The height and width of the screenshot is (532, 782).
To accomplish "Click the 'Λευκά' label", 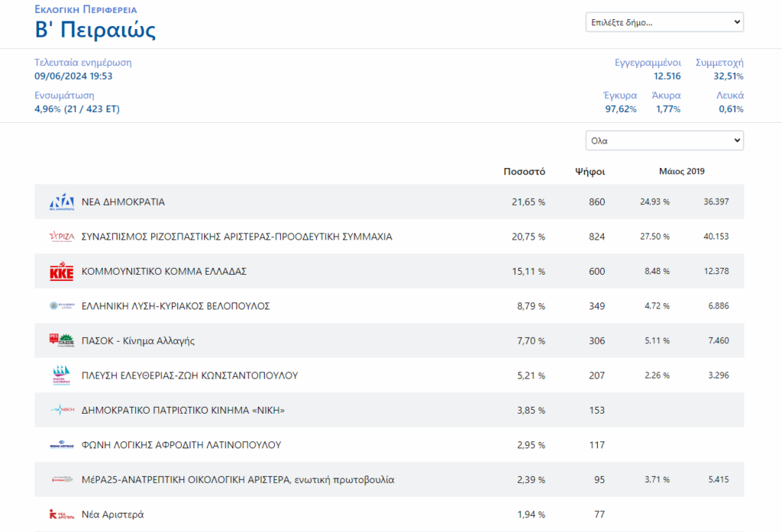I will pos(730,95).
